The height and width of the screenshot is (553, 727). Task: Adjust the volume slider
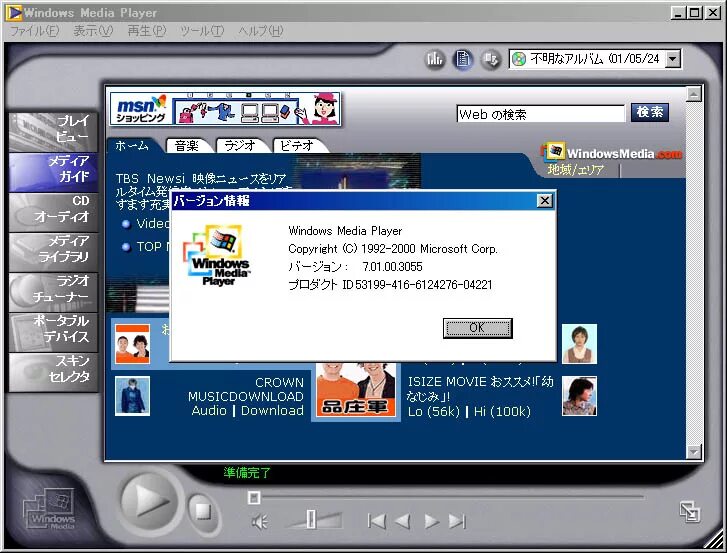pyautogui.click(x=312, y=520)
